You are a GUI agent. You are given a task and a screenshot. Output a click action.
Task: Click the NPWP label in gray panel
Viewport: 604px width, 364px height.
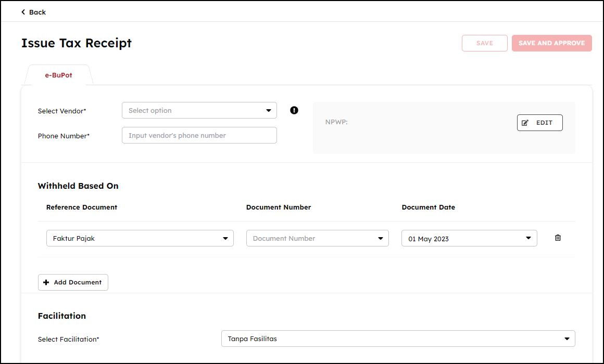tap(336, 123)
